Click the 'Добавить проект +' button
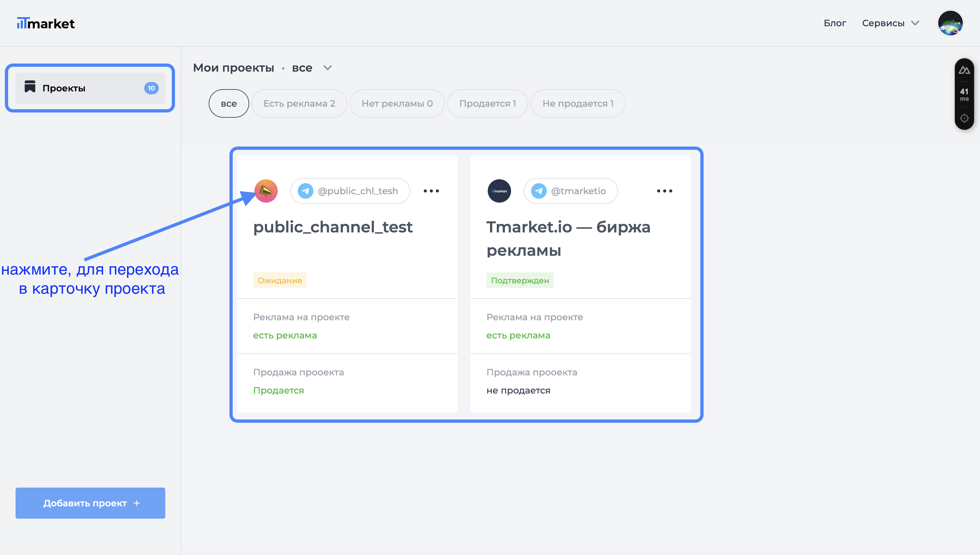The width and height of the screenshot is (980, 555). point(90,503)
